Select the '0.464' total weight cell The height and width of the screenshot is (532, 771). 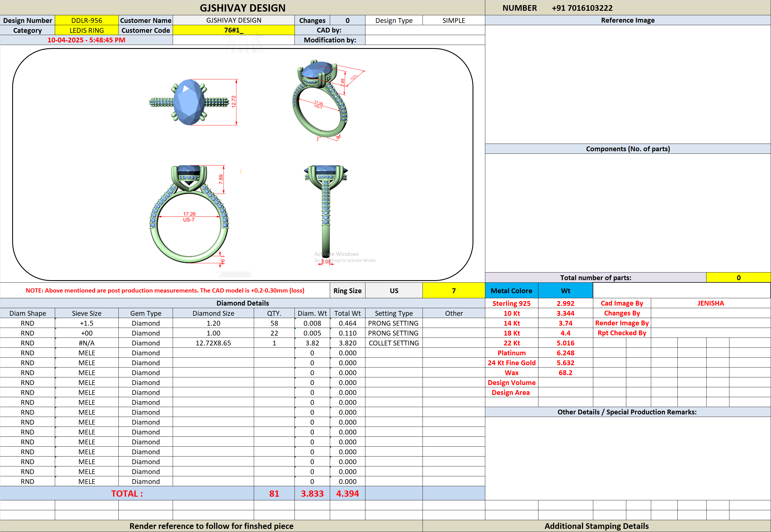[x=348, y=323]
